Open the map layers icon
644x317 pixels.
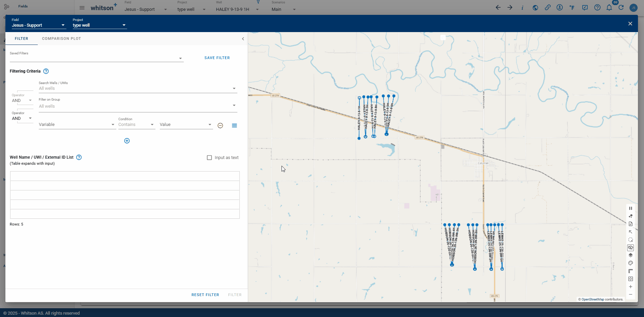click(631, 255)
